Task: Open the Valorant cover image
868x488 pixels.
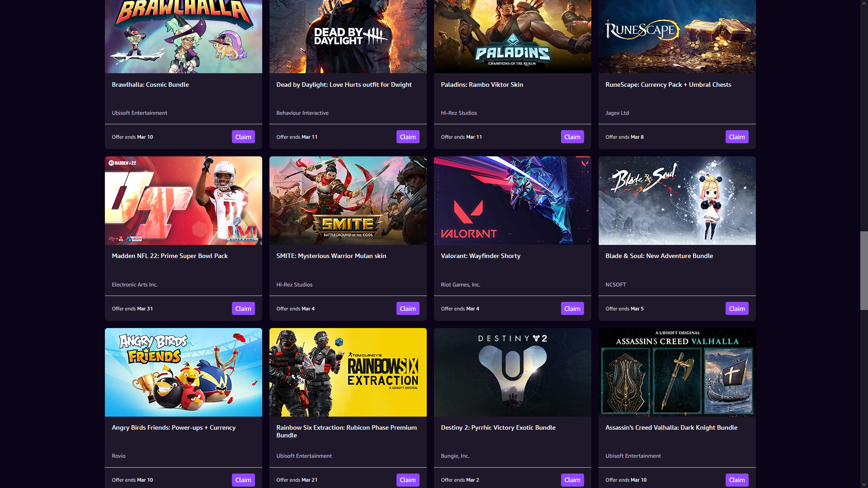Action: click(x=513, y=201)
